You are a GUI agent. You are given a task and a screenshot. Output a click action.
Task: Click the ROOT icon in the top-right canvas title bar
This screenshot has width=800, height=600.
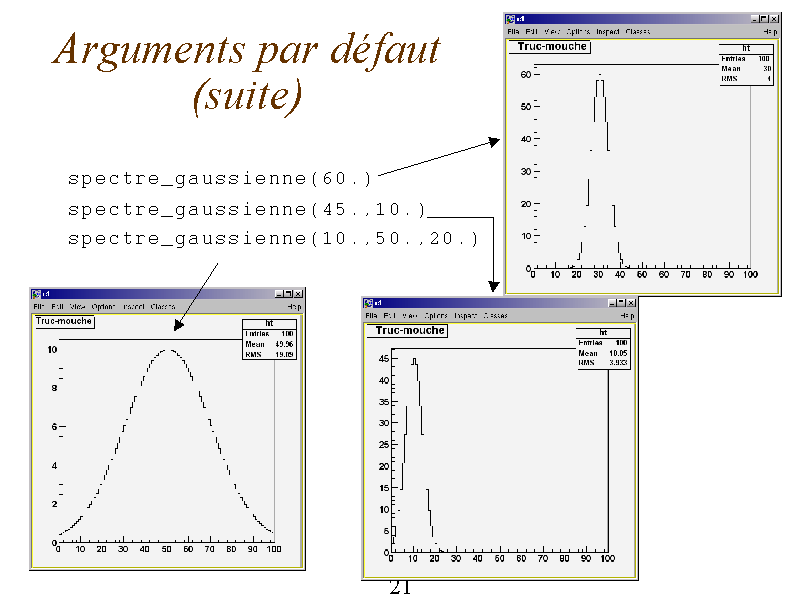pos(510,18)
